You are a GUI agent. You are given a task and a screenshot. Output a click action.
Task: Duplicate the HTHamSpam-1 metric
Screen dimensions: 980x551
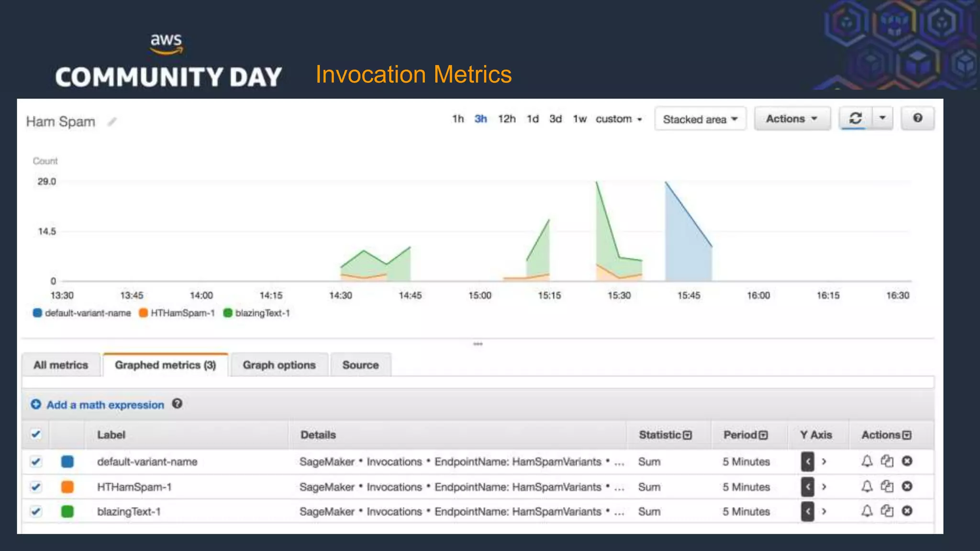[887, 486]
